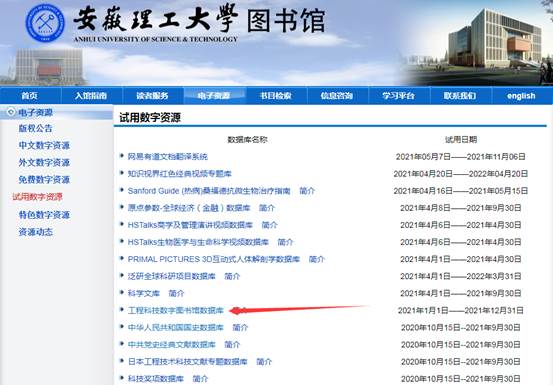Open the 信息咨询 navigation item
The width and height of the screenshot is (553, 385).
[x=337, y=96]
